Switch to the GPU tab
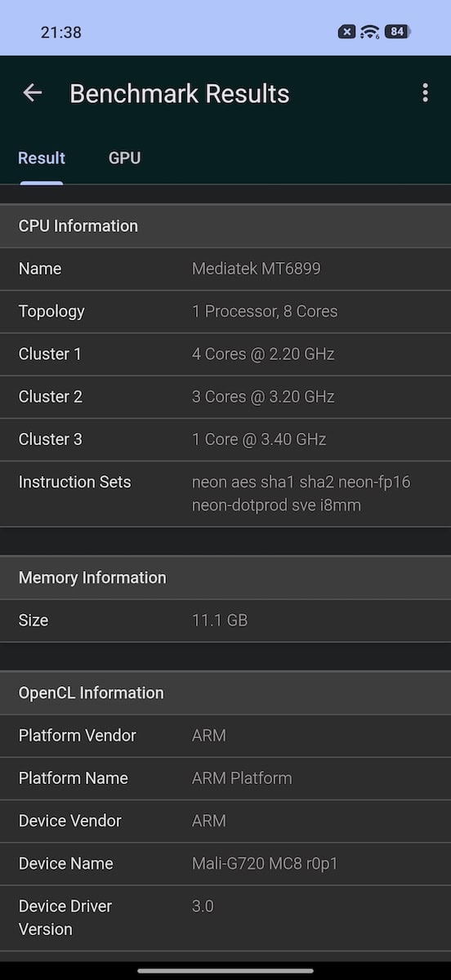This screenshot has width=451, height=980. point(124,158)
